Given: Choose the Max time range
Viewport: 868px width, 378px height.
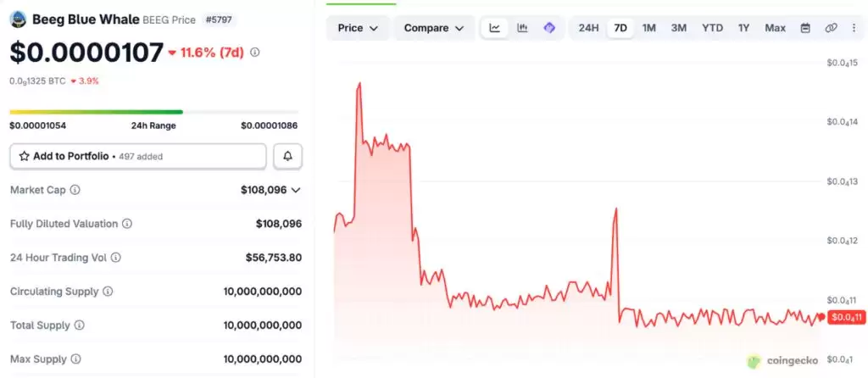Looking at the screenshot, I should point(775,28).
